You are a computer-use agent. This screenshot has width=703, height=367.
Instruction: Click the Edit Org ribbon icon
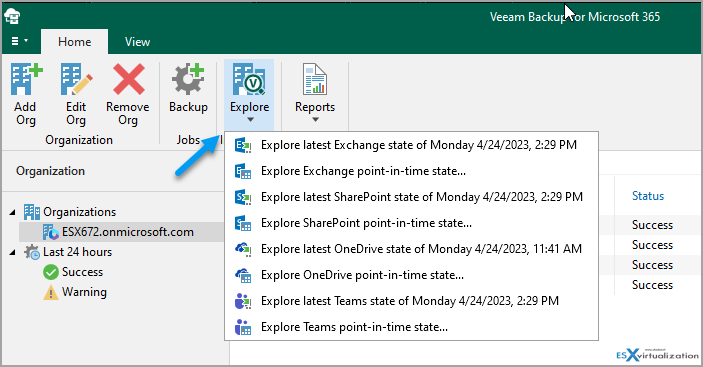click(x=76, y=79)
